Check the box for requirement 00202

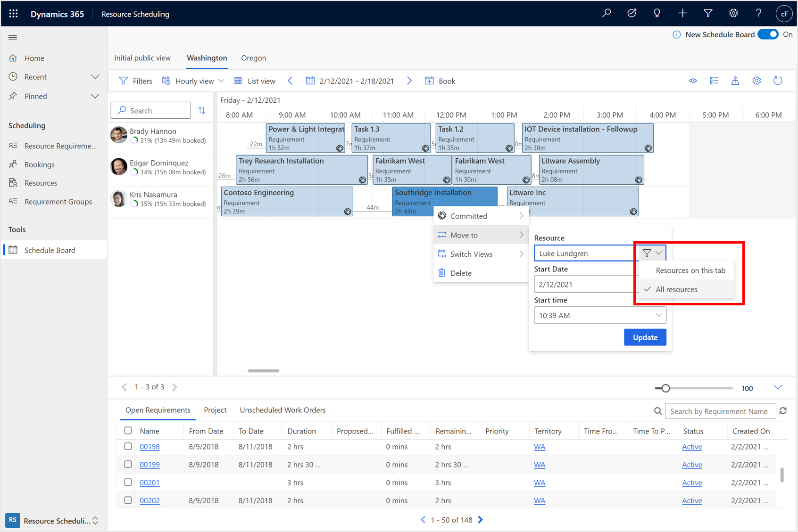pyautogui.click(x=128, y=500)
